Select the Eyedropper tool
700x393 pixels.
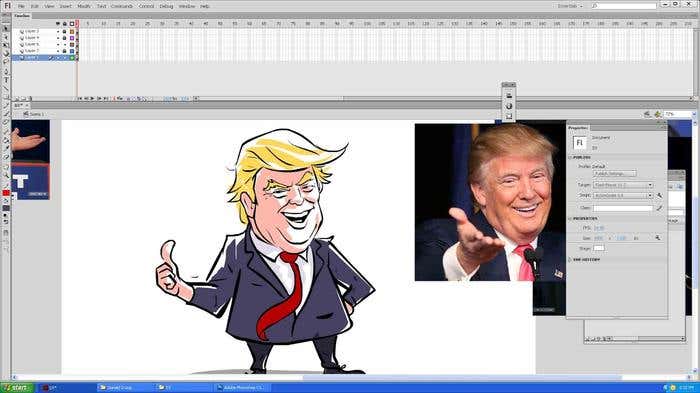(6, 148)
